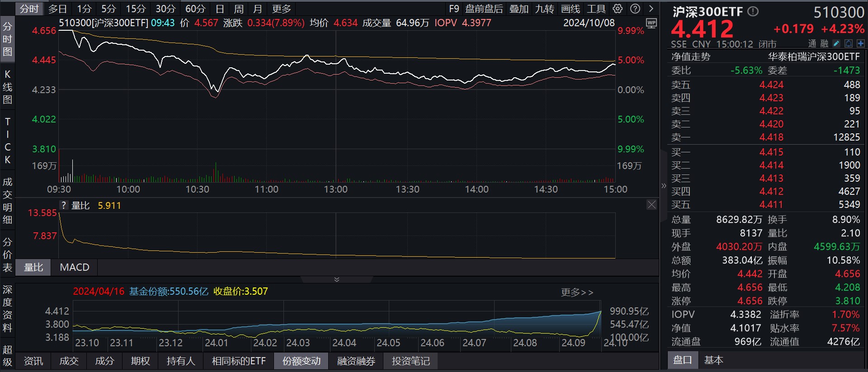This screenshot has height=372, width=868.
Task: Click the 更多>> link in share chart
Action: point(577,292)
